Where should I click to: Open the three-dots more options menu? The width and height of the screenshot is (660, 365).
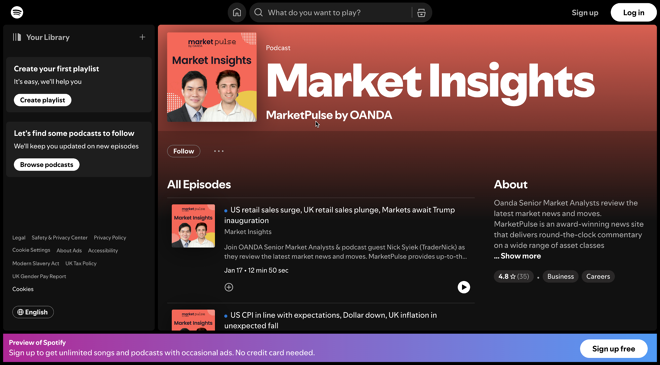click(219, 151)
